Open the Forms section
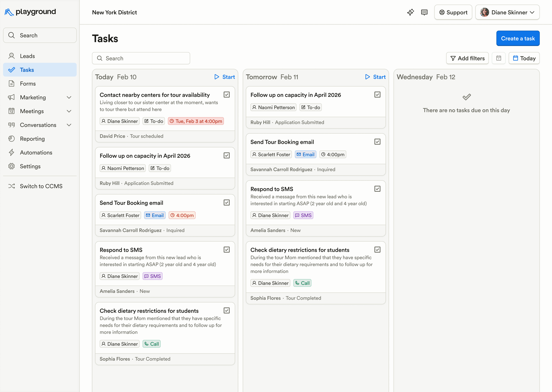This screenshot has width=552, height=392. 28,84
